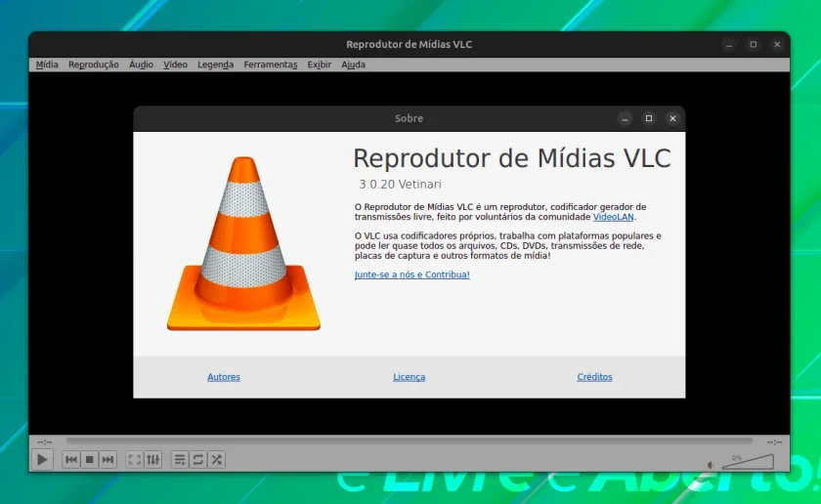This screenshot has height=504, width=821.
Task: Click the remaining time label right of seek bar
Action: pyautogui.click(x=774, y=442)
